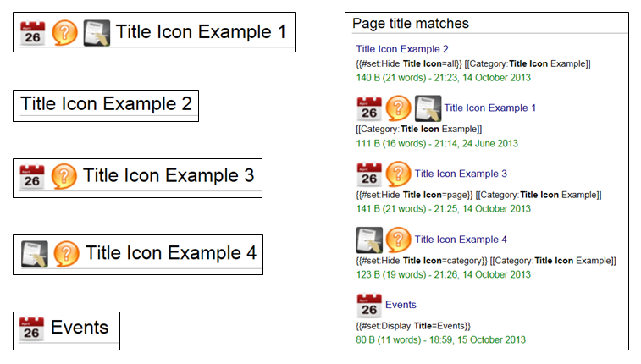Image resolution: width=641 pixels, height=364 pixels.
Task: Open Title Icon Example 1 search result link
Action: point(489,108)
